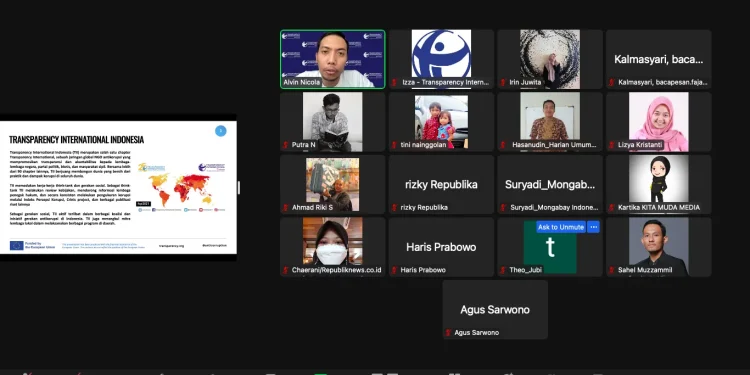Screen dimensions: 750x375
Task: Click the muted mic icon beside tini nainggolan
Action: (x=394, y=145)
